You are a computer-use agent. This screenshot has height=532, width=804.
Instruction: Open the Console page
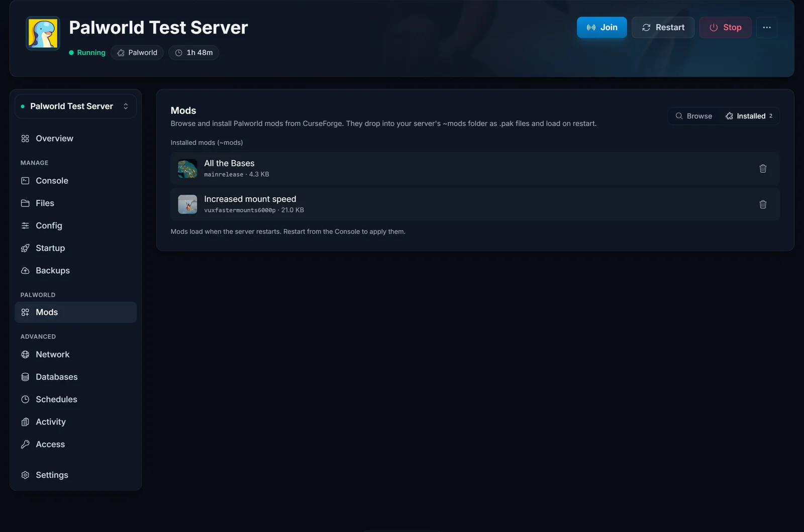(75, 180)
